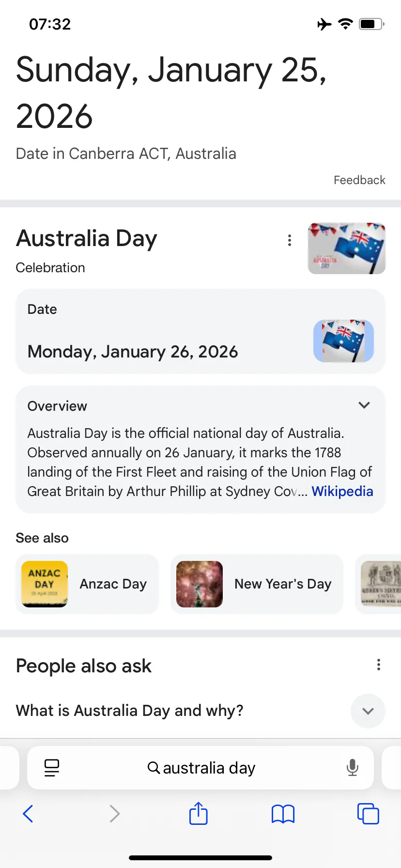The height and width of the screenshot is (868, 401).
Task: Show all open tabs icon
Action: [x=368, y=814]
